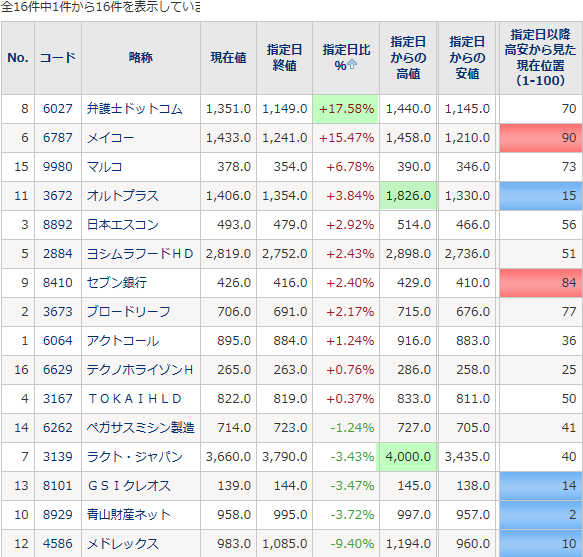Click stock code 3139
Image resolution: width=583 pixels, height=557 pixels.
coord(58,457)
